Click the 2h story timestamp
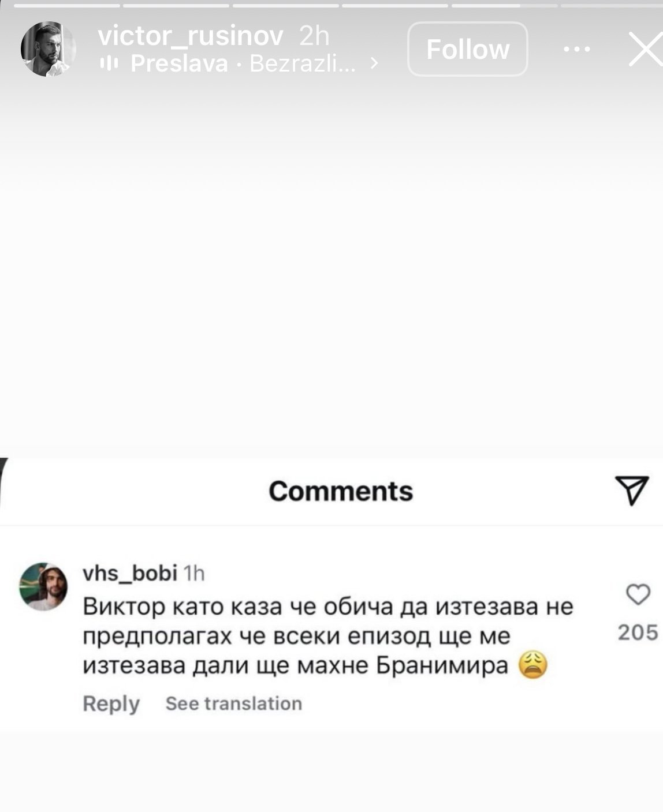This screenshot has height=812, width=663. click(314, 36)
